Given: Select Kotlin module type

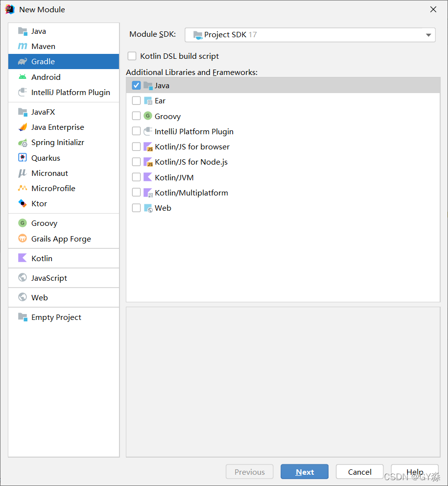Looking at the screenshot, I should click(x=64, y=258).
